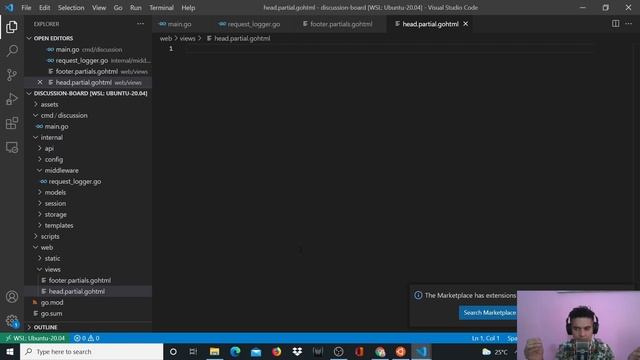Click the Ln 1, Col 1 status indicator
This screenshot has height=360, width=640.
(485, 338)
